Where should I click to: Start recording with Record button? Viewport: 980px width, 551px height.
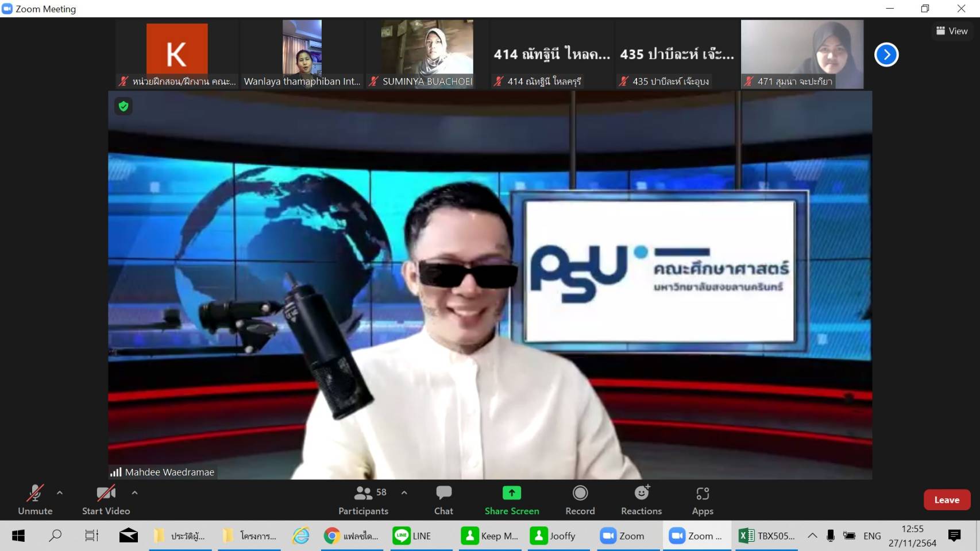coord(580,500)
